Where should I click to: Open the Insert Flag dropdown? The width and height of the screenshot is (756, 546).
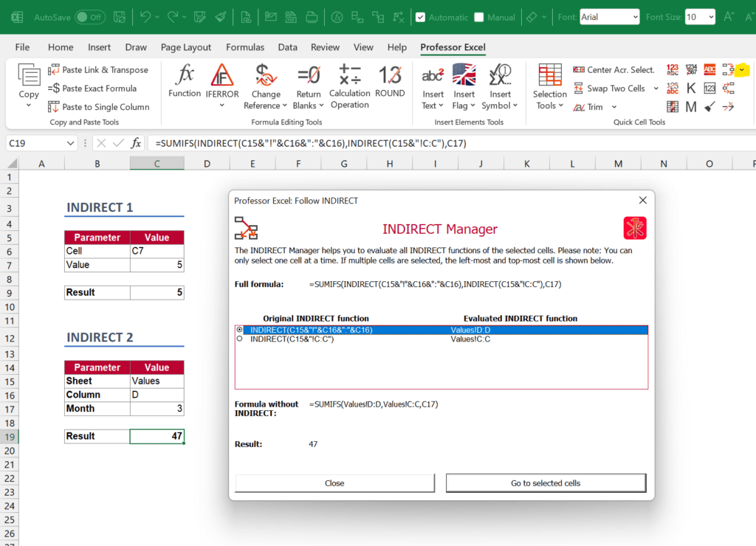coord(472,106)
